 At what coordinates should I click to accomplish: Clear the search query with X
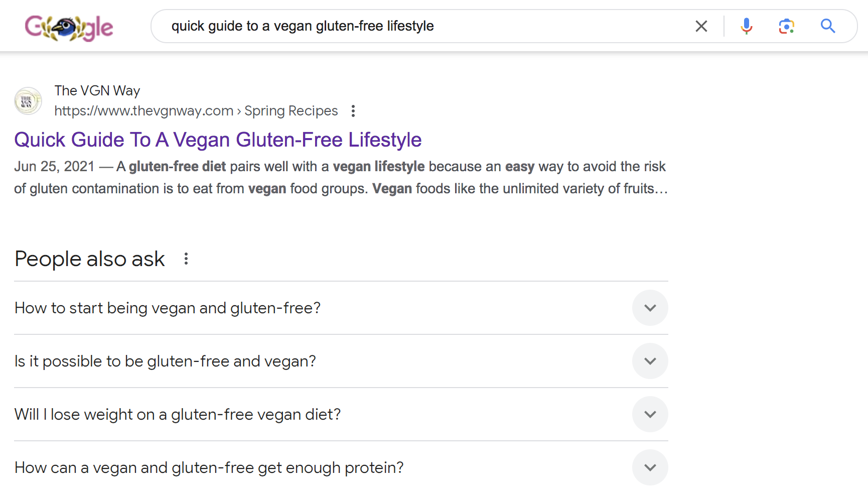click(701, 26)
